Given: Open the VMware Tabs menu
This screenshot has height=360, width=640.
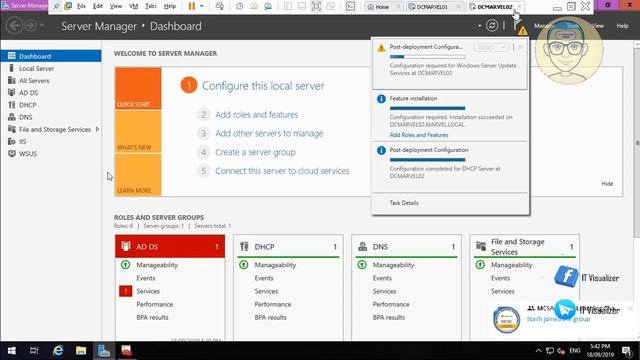Looking at the screenshot, I should click(151, 6).
